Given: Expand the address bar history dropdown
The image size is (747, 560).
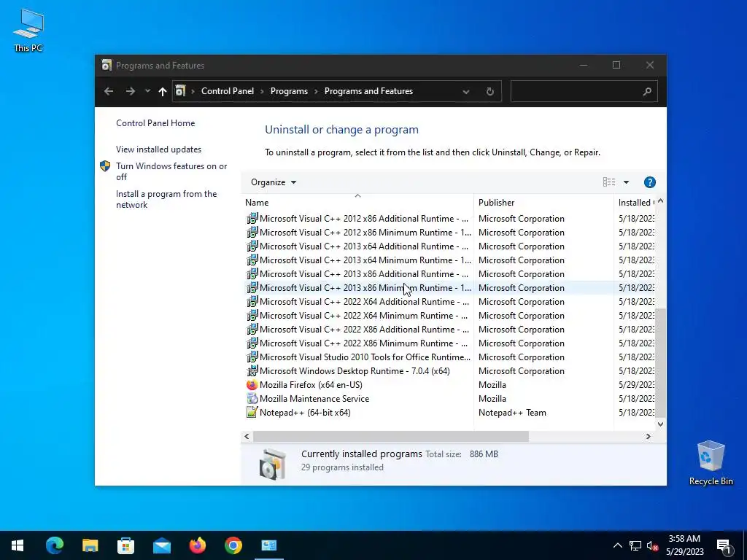Looking at the screenshot, I should (x=466, y=91).
